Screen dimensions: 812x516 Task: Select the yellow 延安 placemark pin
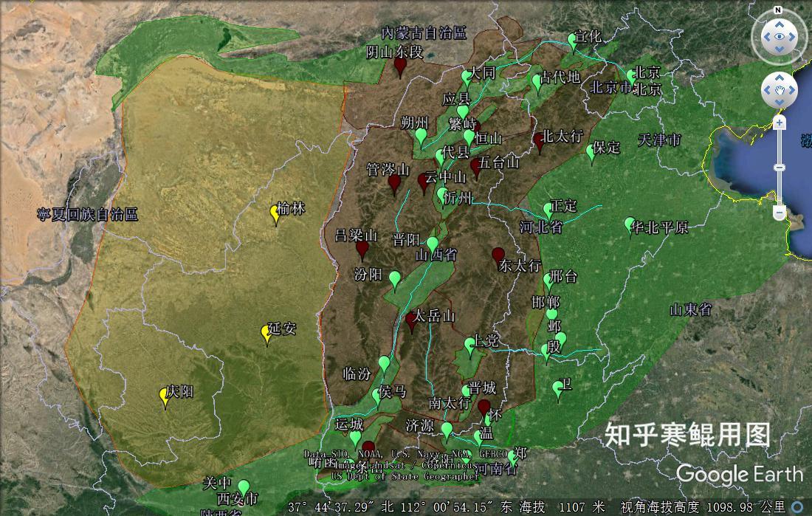(266, 334)
